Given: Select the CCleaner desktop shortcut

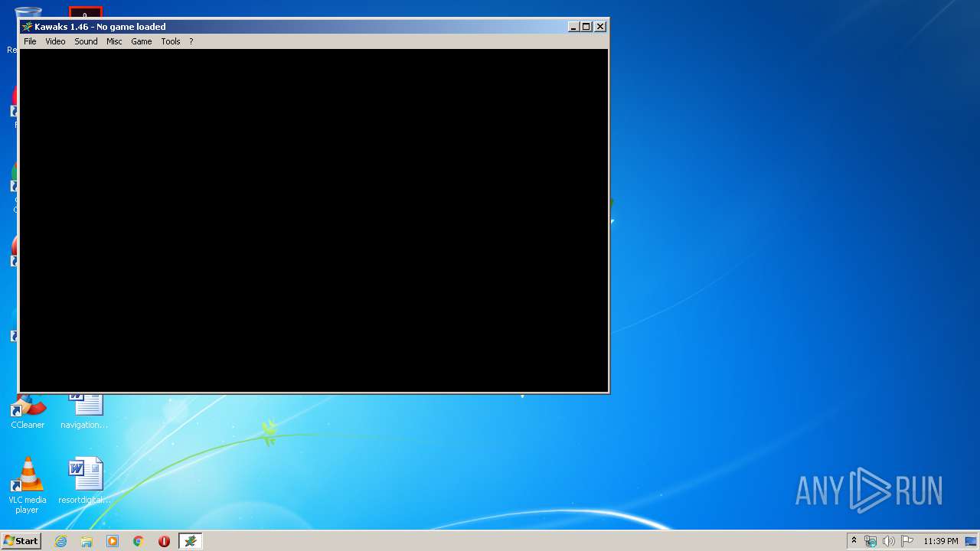Looking at the screenshot, I should (x=28, y=412).
